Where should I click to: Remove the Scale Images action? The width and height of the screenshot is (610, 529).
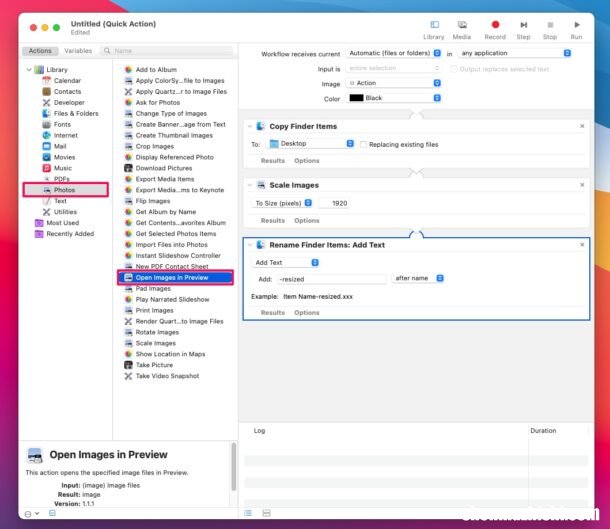click(x=582, y=185)
